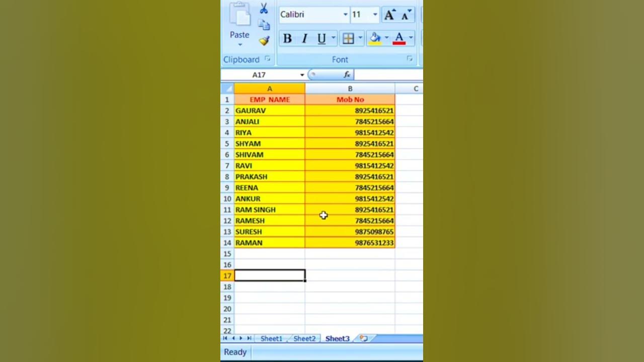Viewport: 644px width, 362px height.
Task: Open the Clipboard dialog launcher
Action: pyautogui.click(x=268, y=59)
